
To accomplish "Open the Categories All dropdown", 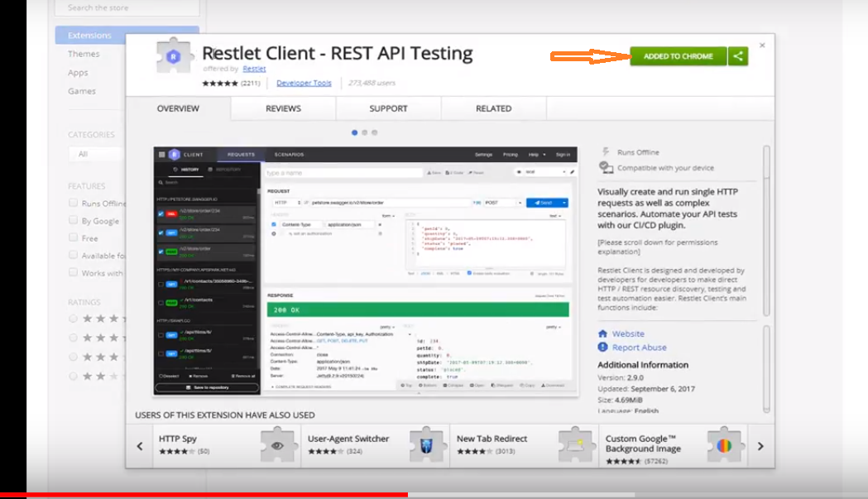I will [97, 154].
